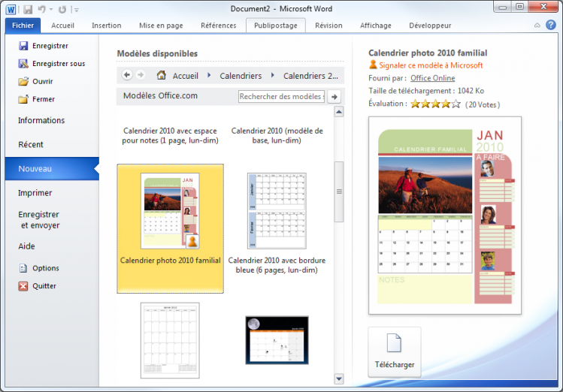The width and height of the screenshot is (563, 392).
Task: Click Calendrier 2010 avec bordure bleue label
Action: (x=277, y=265)
